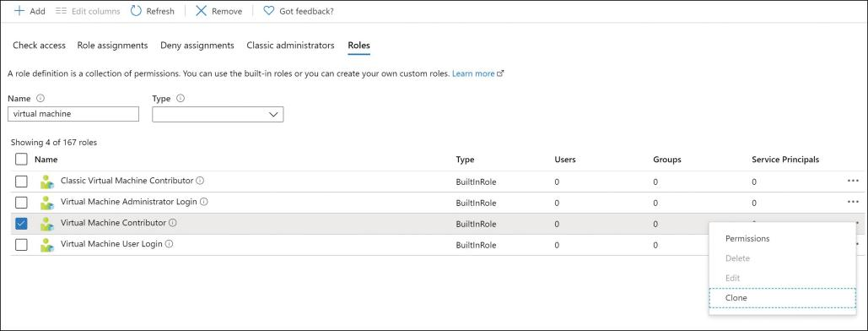Screen dimensions: 868x331
Task: Tick the Virtual Machine User Login checkbox
Action: [x=21, y=245]
